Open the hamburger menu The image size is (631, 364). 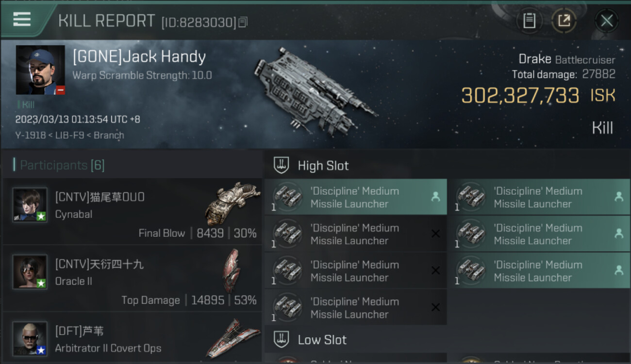(x=22, y=20)
